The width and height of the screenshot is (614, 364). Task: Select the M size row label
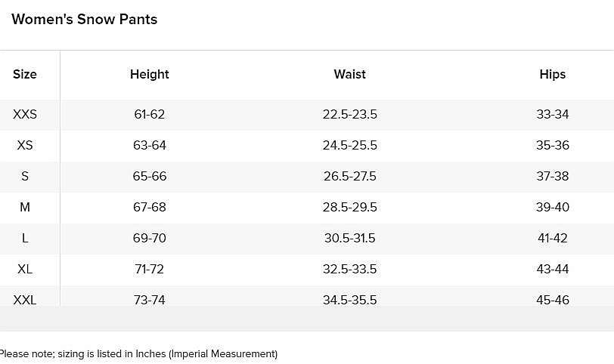click(25, 207)
